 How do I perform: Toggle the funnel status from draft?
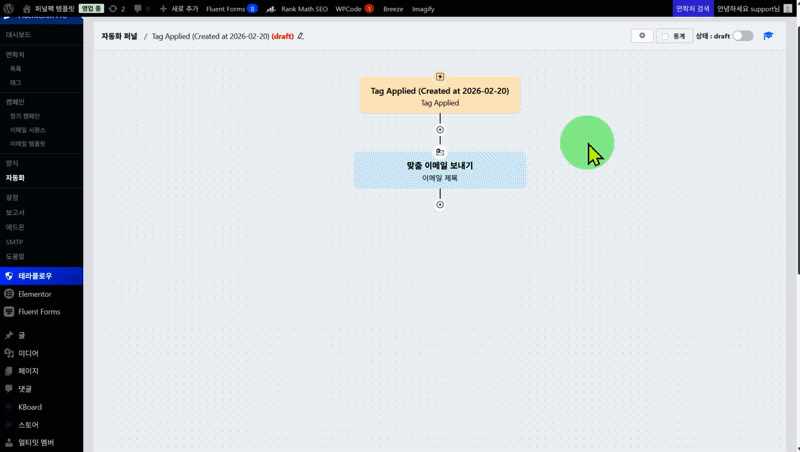(x=742, y=36)
